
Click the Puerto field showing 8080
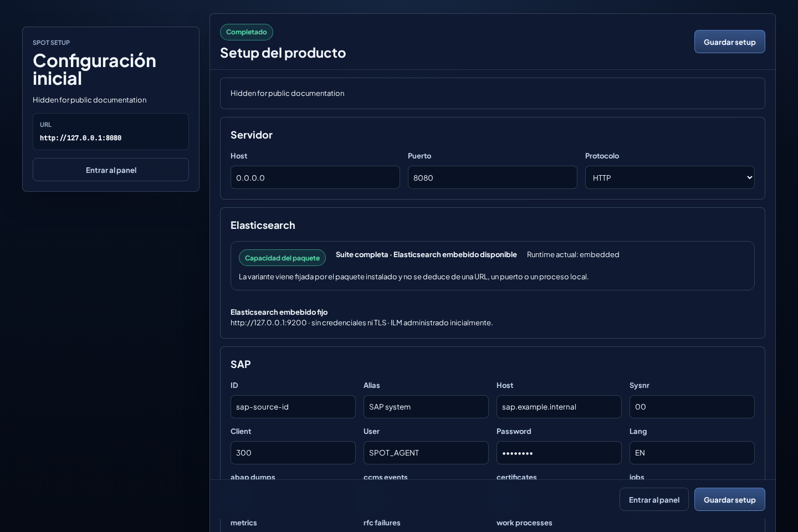[x=492, y=177]
